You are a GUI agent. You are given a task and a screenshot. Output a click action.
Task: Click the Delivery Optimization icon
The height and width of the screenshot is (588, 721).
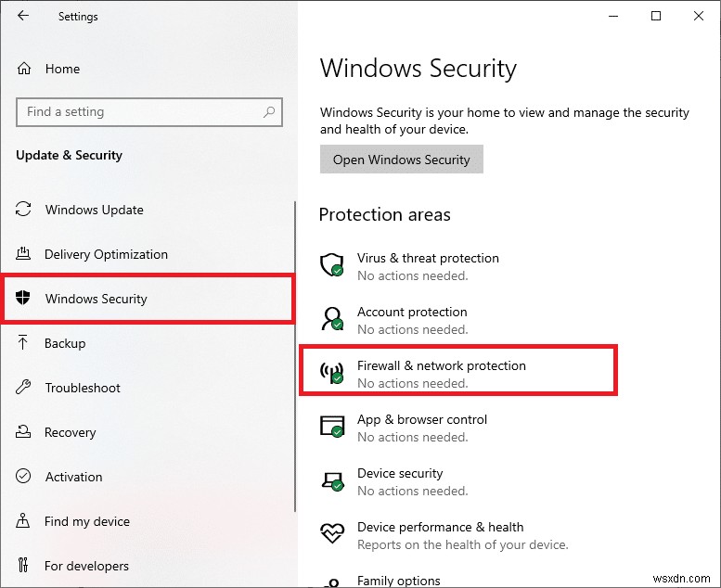tap(24, 254)
